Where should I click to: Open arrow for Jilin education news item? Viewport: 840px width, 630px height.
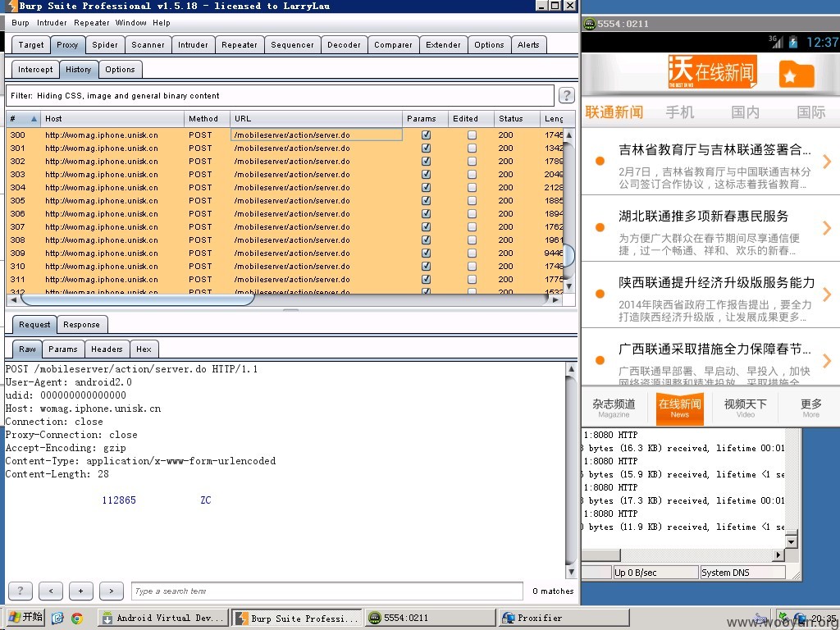tap(827, 161)
